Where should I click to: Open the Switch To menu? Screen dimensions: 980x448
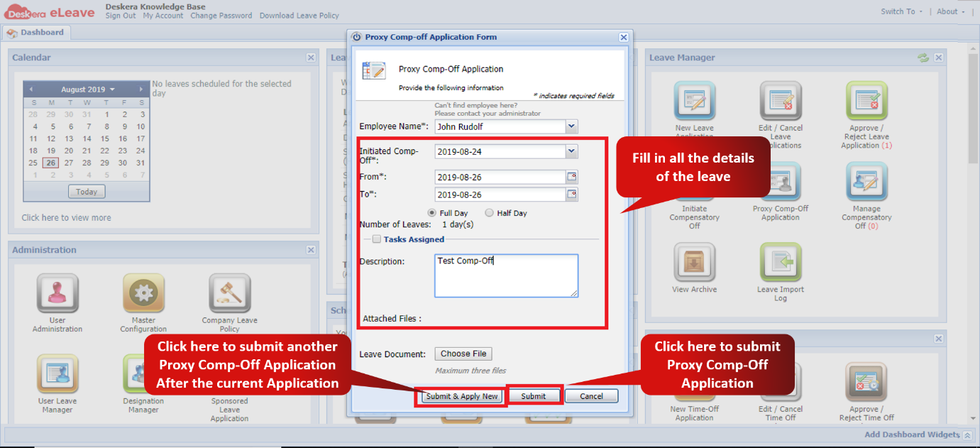[x=898, y=11]
